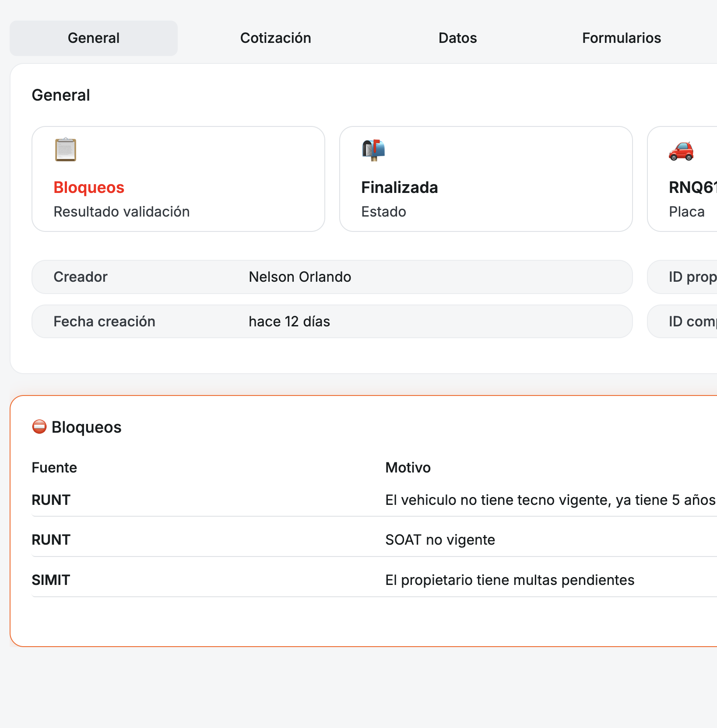Click the Estado label

[384, 212]
